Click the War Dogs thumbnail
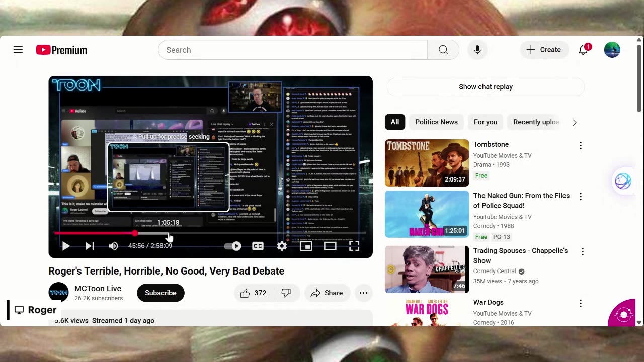This screenshot has width=644, height=362. (427, 312)
